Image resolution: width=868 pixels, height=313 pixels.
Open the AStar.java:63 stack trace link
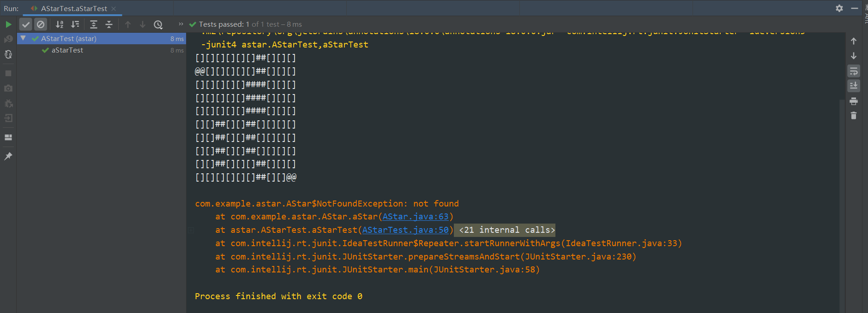point(415,217)
